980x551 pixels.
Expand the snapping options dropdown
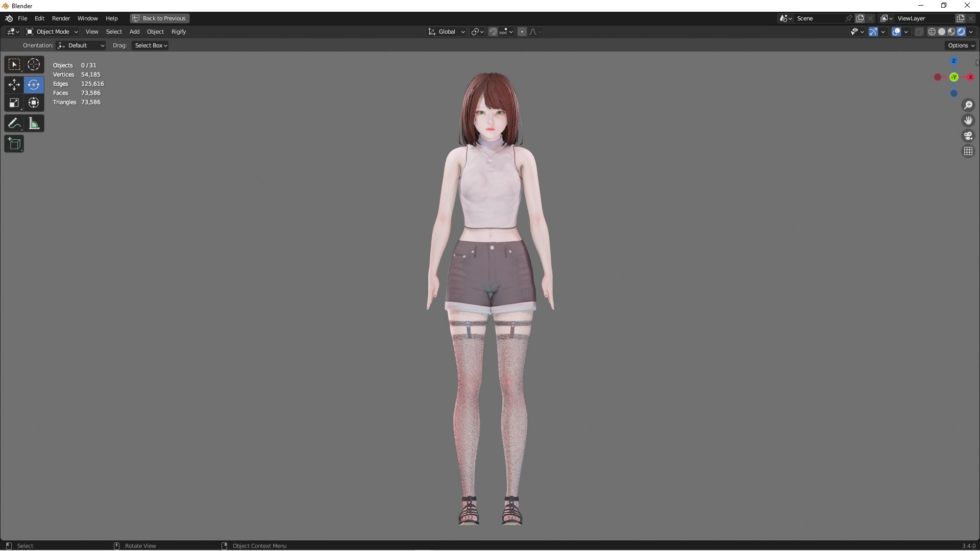[507, 32]
